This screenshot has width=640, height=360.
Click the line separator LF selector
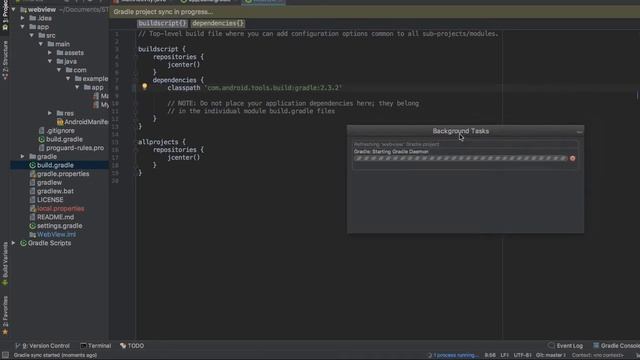tap(504, 355)
